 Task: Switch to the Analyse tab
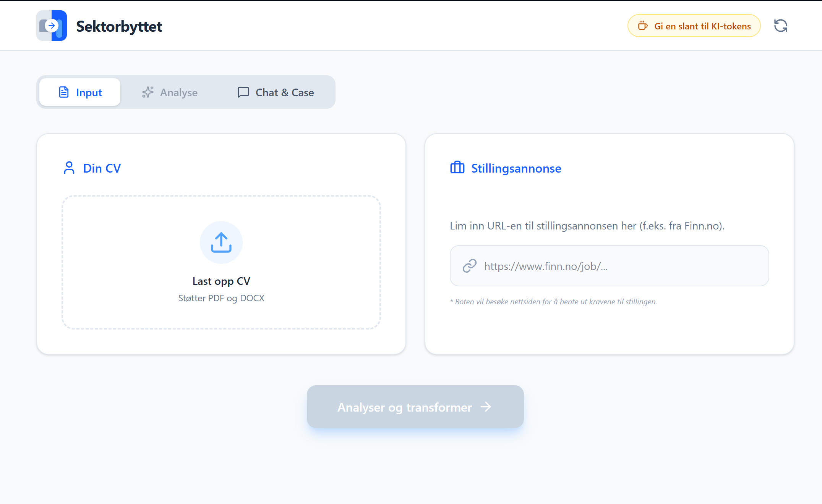tap(170, 92)
